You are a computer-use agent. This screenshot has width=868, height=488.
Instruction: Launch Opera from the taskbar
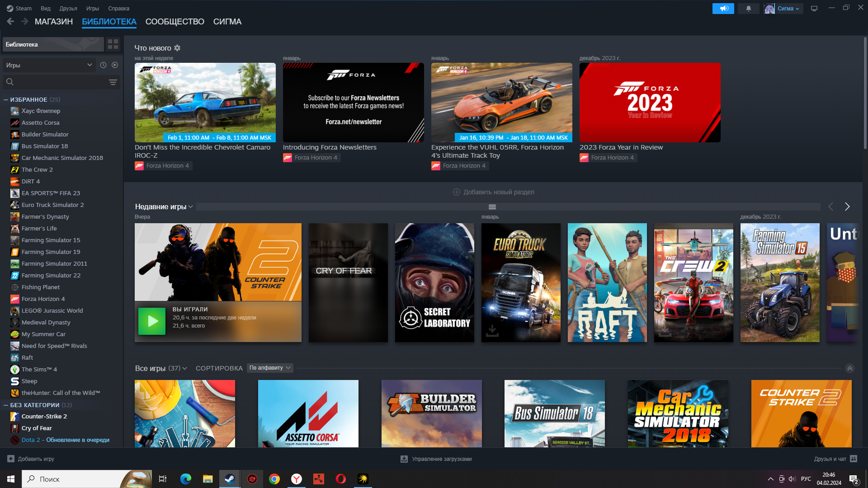pos(340,479)
